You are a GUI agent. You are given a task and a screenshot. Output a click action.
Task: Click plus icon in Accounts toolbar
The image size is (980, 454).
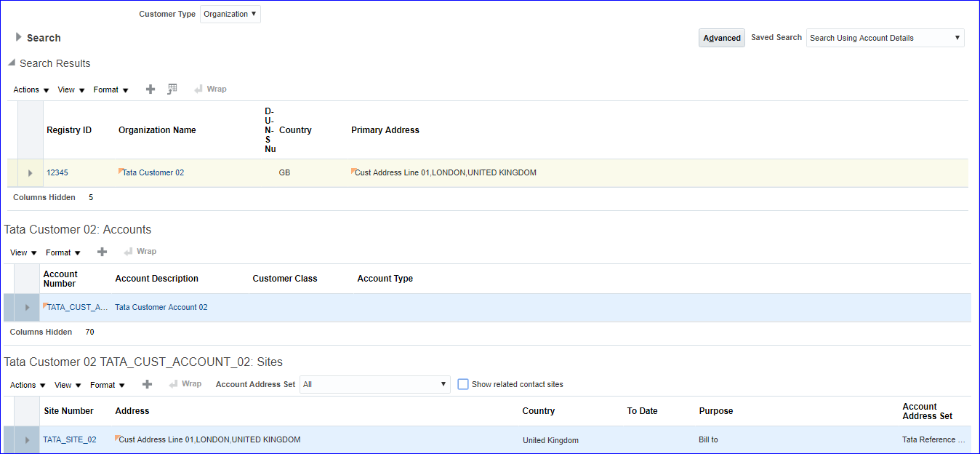103,252
